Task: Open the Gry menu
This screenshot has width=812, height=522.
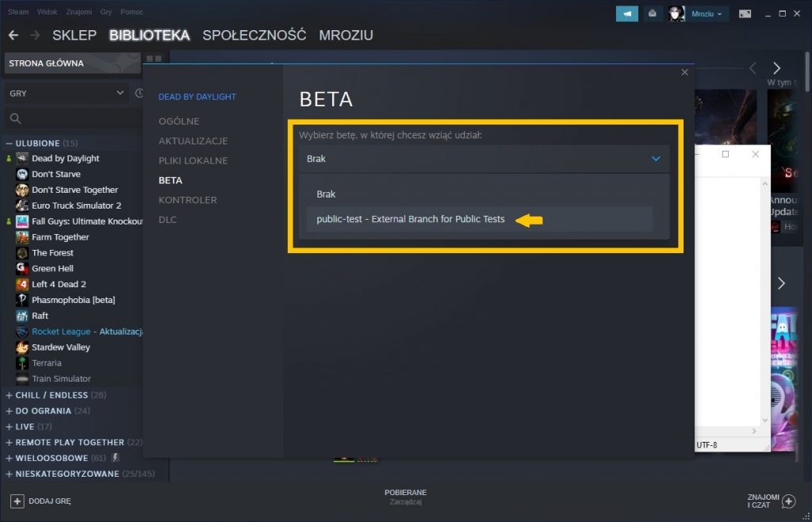Action: pyautogui.click(x=106, y=11)
